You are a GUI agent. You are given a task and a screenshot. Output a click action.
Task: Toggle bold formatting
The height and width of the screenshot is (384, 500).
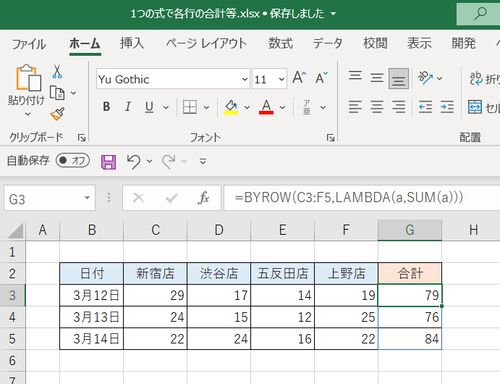pos(106,107)
